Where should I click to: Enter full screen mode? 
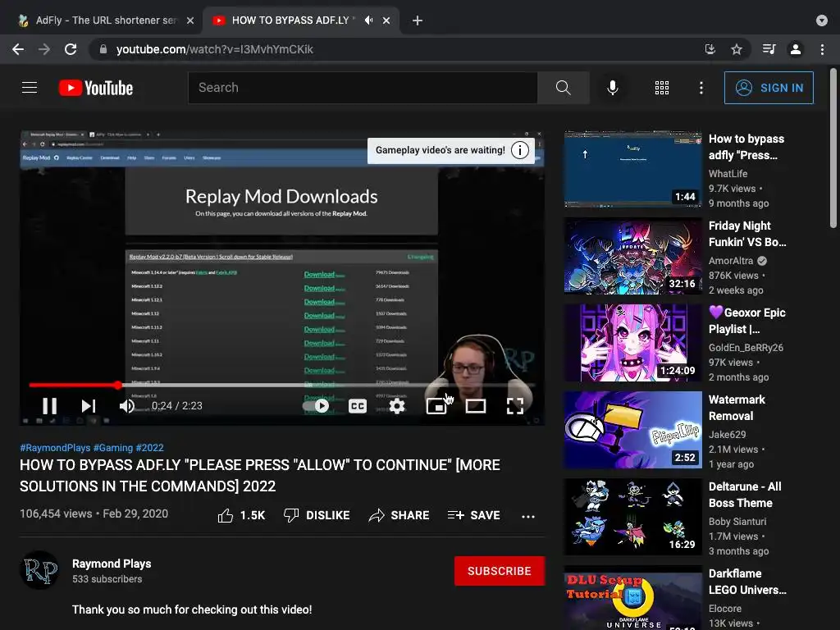pyautogui.click(x=515, y=405)
